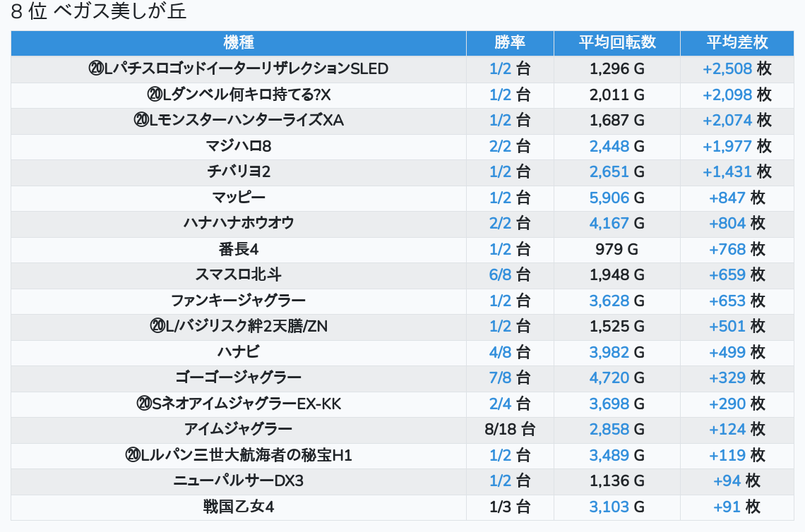Viewport: 805px width, 532px height.
Task: Open the 4/8 win rate link for ハナビ
Action: tap(500, 352)
